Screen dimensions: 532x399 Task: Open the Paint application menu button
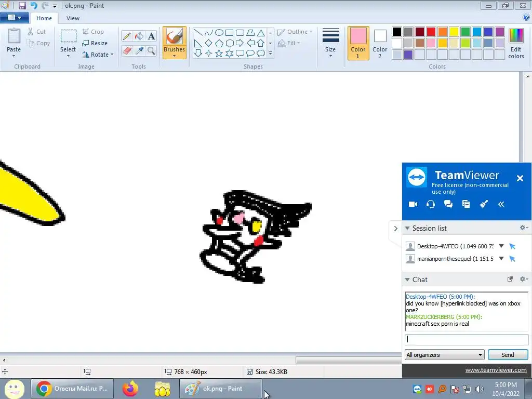click(14, 18)
